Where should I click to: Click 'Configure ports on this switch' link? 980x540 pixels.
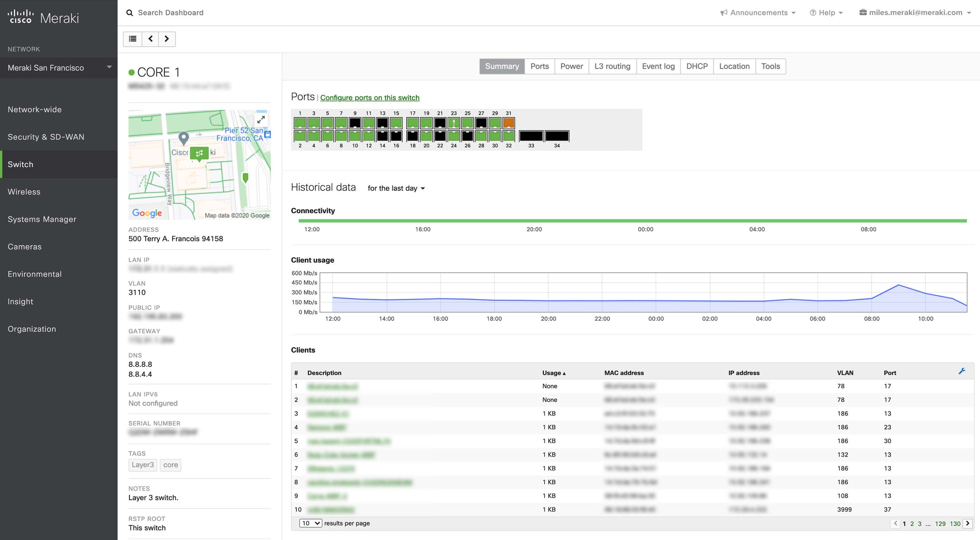pos(370,97)
